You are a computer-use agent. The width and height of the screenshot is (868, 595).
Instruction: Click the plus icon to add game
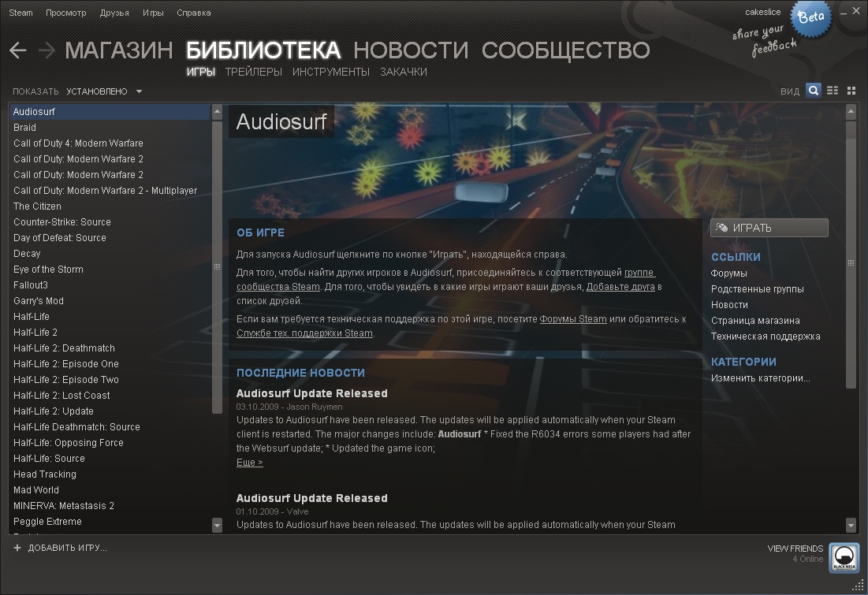click(17, 548)
